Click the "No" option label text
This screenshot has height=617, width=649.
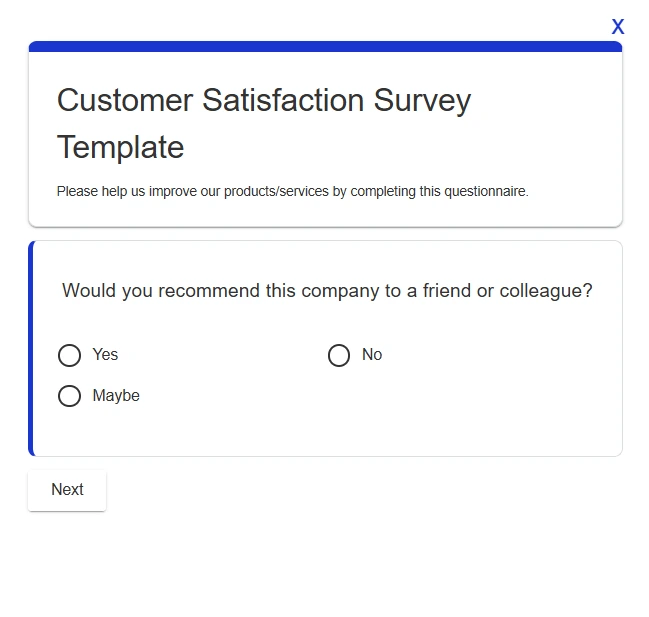pyautogui.click(x=372, y=355)
